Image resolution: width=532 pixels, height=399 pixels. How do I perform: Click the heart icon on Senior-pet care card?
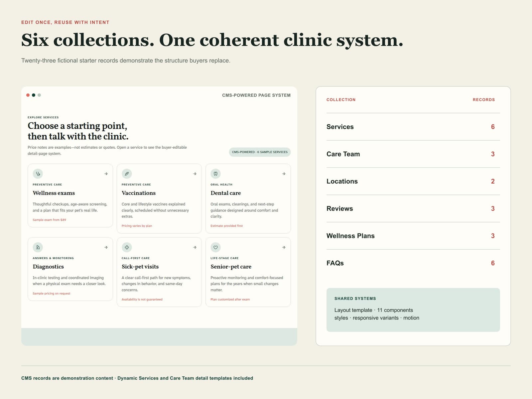215,247
